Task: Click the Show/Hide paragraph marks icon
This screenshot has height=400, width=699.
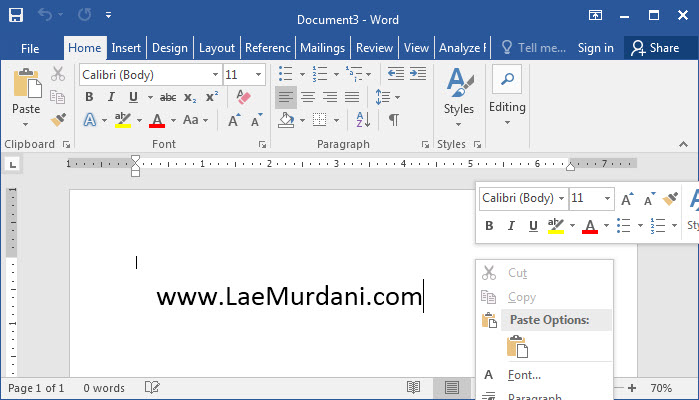Action: coord(394,120)
